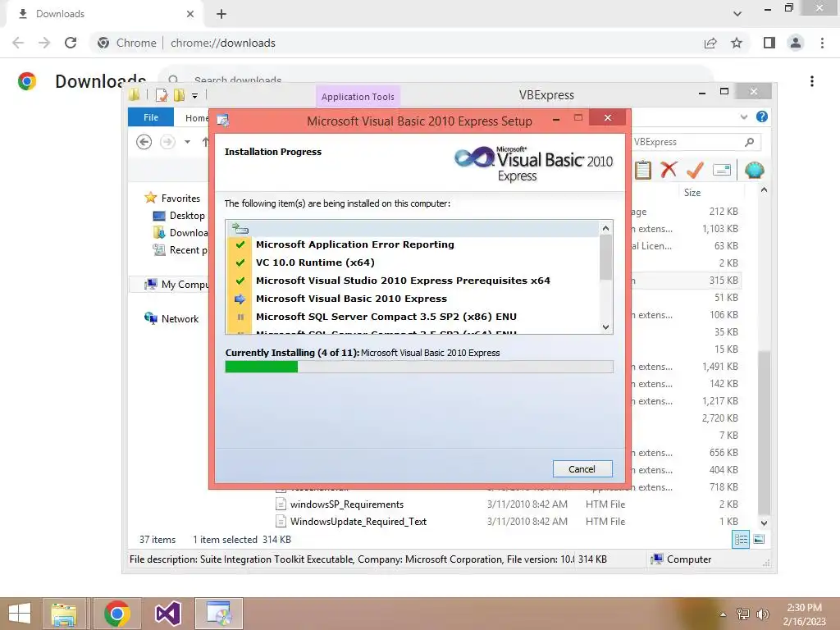Screen dimensions: 840x630
Task: Open Windows Start menu
Action: point(20,614)
